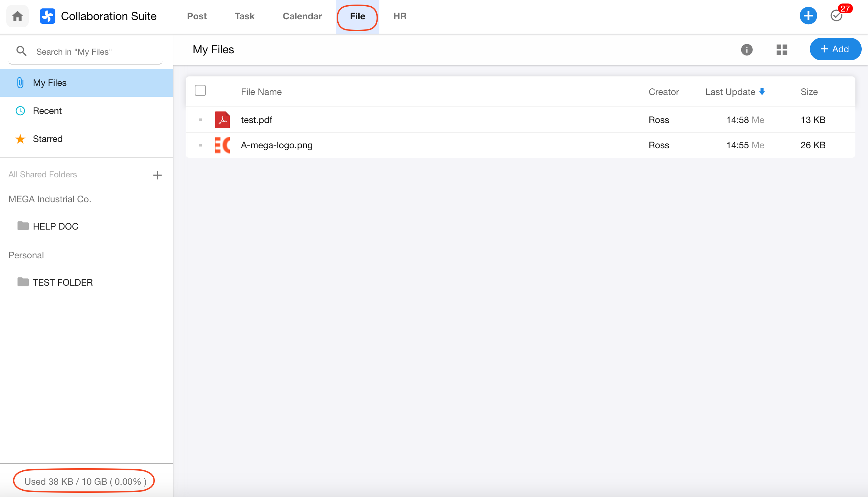The image size is (868, 497).
Task: Switch to grid view layout
Action: click(781, 50)
